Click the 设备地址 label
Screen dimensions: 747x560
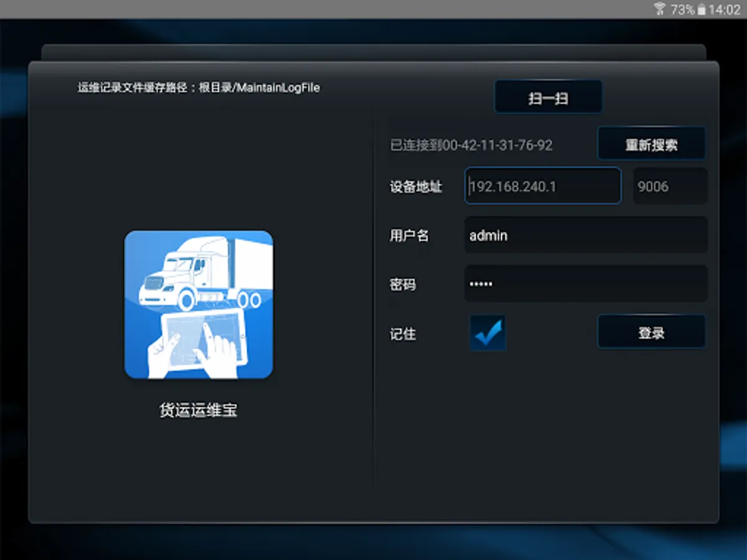click(x=416, y=187)
